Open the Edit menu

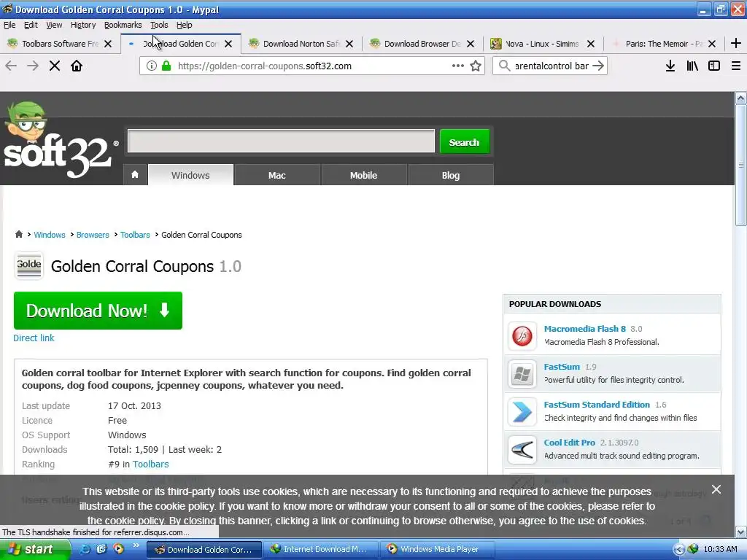31,25
